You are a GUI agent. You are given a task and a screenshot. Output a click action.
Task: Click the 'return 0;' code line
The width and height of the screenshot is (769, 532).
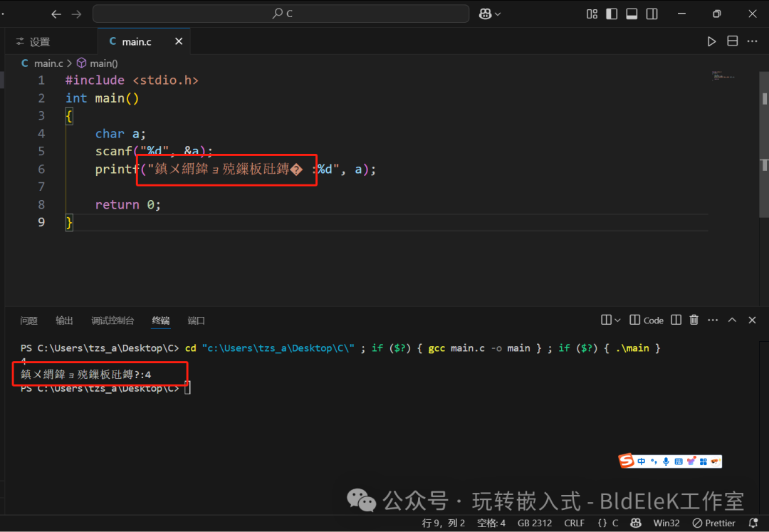[x=127, y=204]
